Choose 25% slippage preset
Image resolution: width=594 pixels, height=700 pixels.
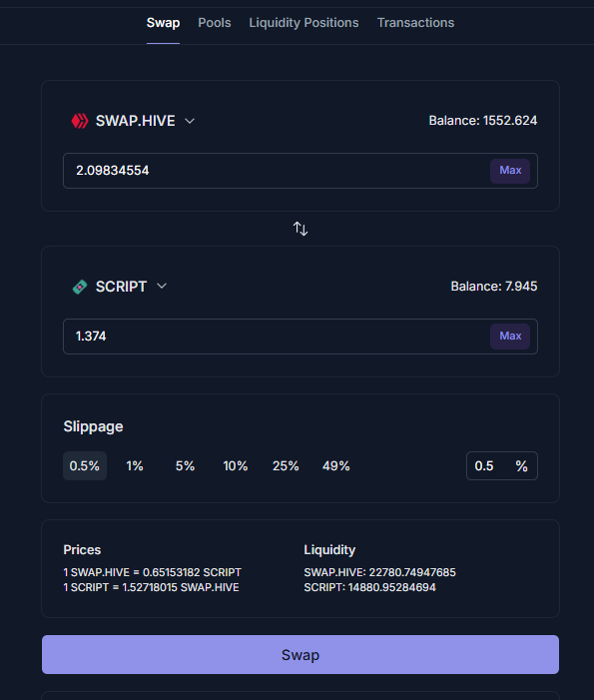[x=286, y=466]
